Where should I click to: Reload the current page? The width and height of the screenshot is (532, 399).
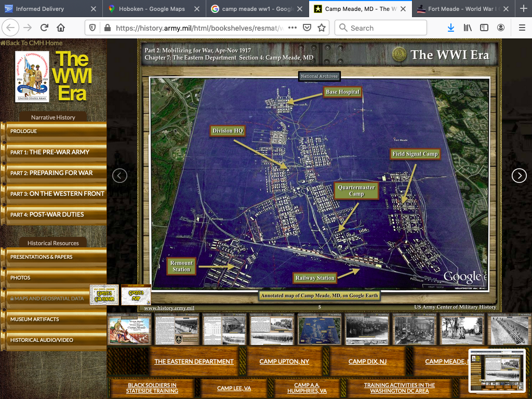point(44,28)
